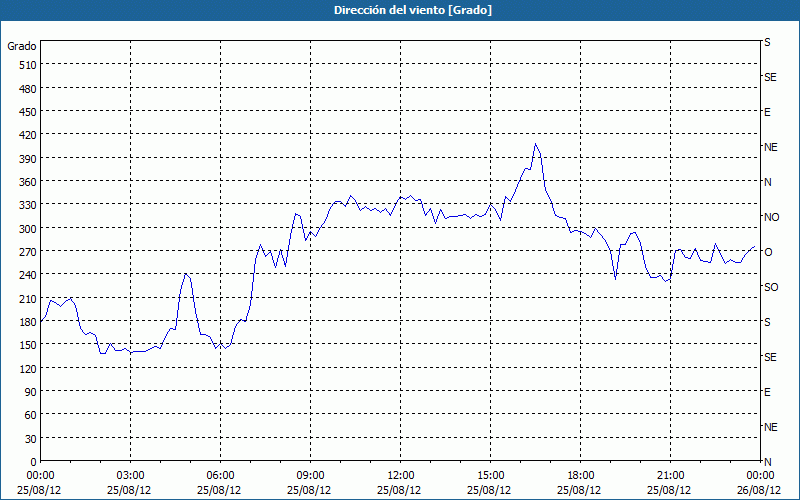Viewport: 800px width, 500px height.
Task: Click the 330 degree axis label
Action: click(28, 205)
